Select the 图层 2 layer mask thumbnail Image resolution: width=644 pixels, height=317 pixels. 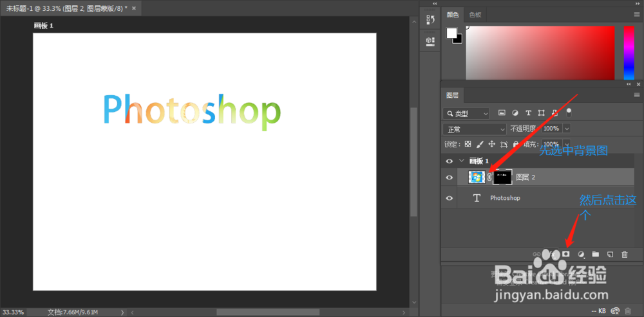point(502,177)
